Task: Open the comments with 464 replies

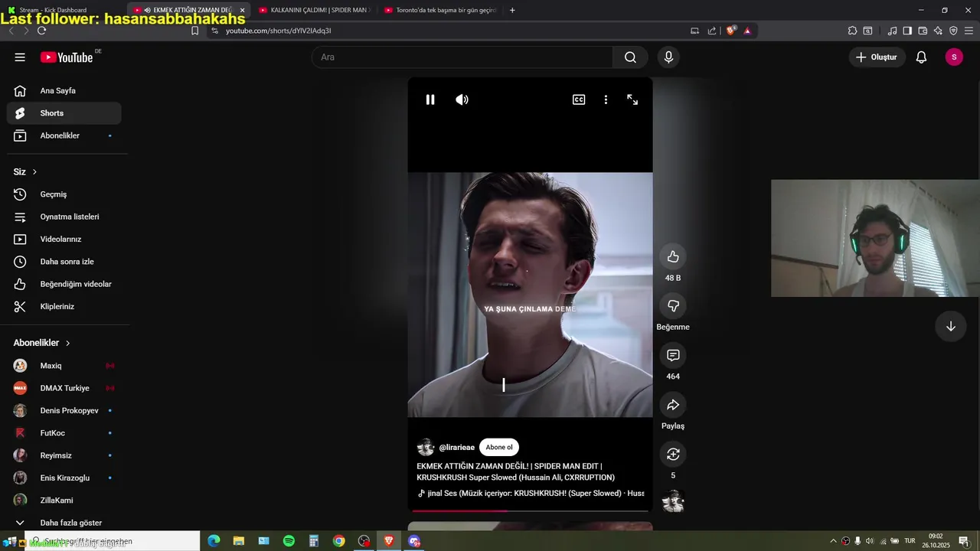Action: click(673, 355)
